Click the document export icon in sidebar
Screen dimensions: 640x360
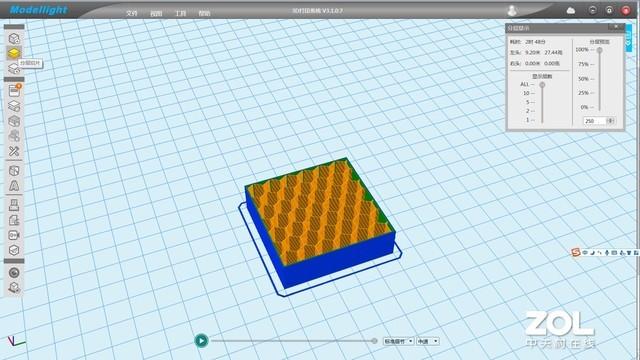(x=14, y=220)
